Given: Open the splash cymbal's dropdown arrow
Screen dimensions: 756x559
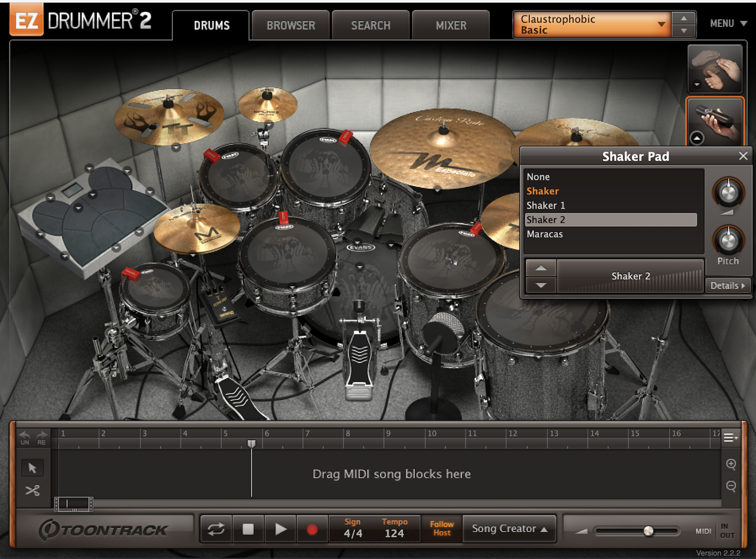Looking at the screenshot, I should (x=269, y=125).
